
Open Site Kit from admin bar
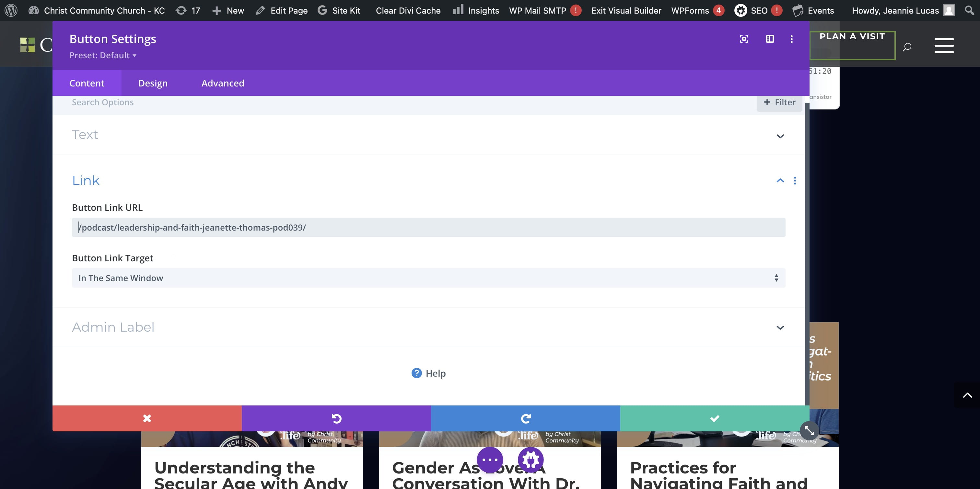click(x=339, y=10)
